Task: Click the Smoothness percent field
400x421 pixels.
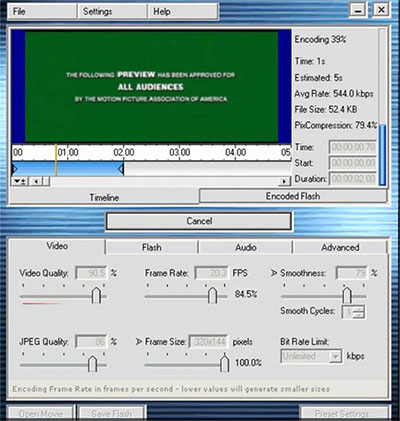Action: pyautogui.click(x=352, y=273)
